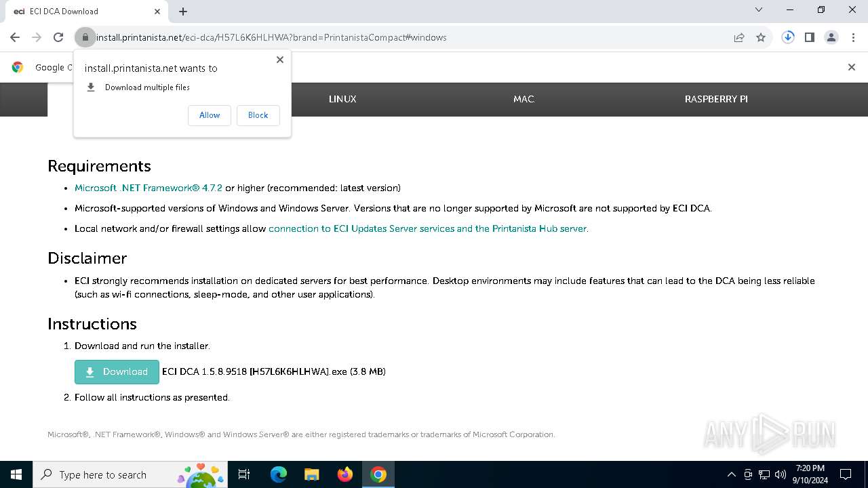Select Chrome on the taskbar
The image size is (868, 488).
[x=378, y=474]
